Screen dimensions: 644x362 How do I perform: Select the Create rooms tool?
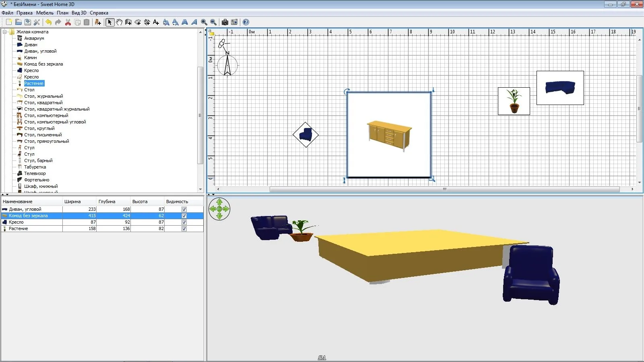pos(138,22)
